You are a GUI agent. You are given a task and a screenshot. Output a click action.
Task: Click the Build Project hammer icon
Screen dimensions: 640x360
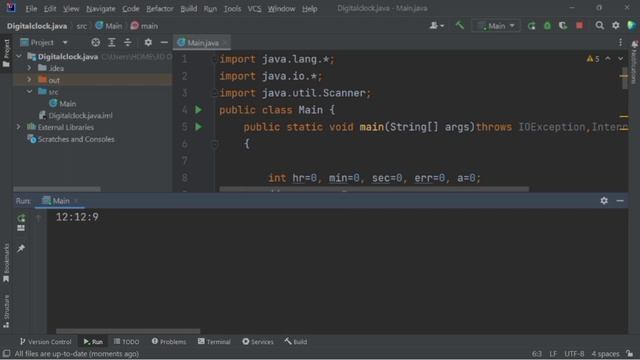(460, 25)
